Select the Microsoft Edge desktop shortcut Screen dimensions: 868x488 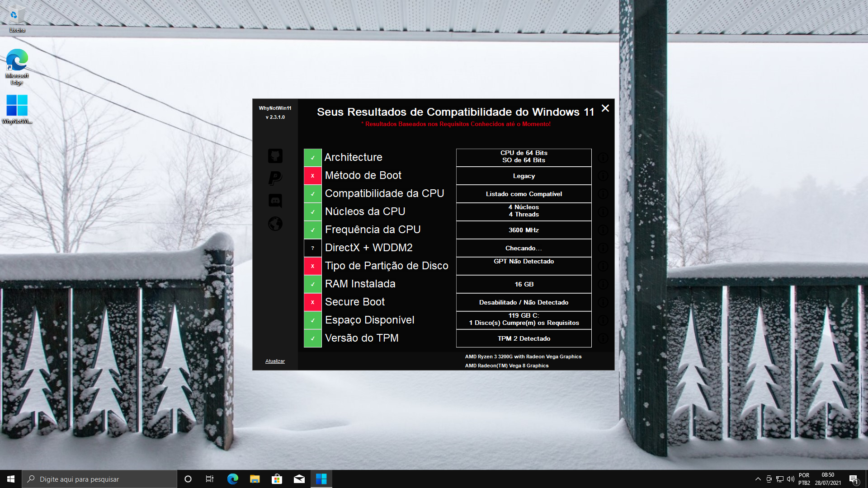click(x=17, y=67)
